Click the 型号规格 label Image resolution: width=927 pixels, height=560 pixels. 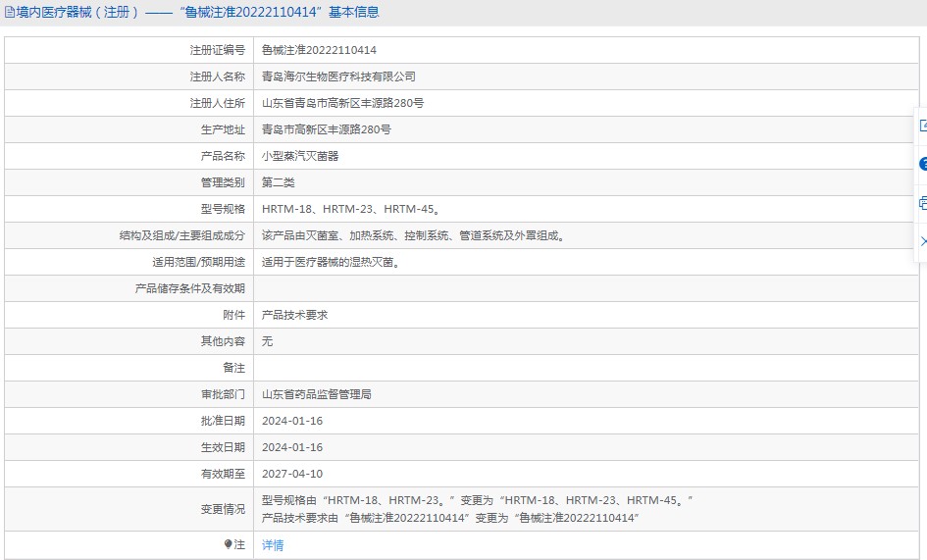[223, 209]
